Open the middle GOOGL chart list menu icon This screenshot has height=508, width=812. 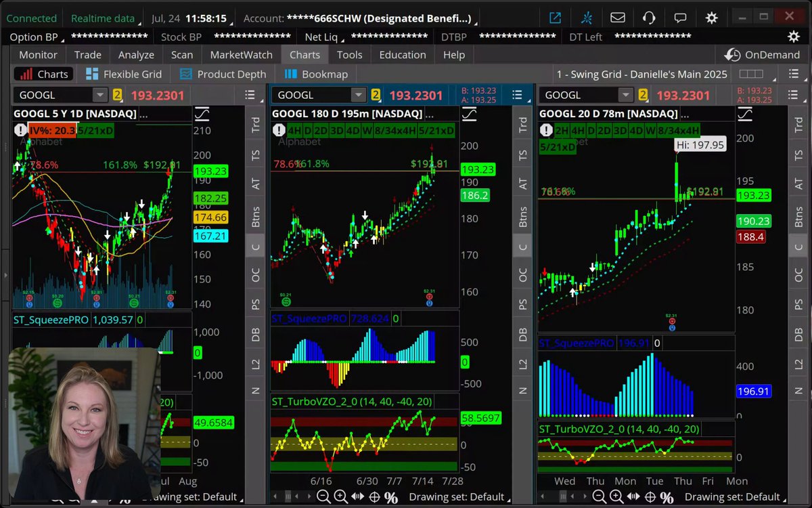pyautogui.click(x=517, y=96)
